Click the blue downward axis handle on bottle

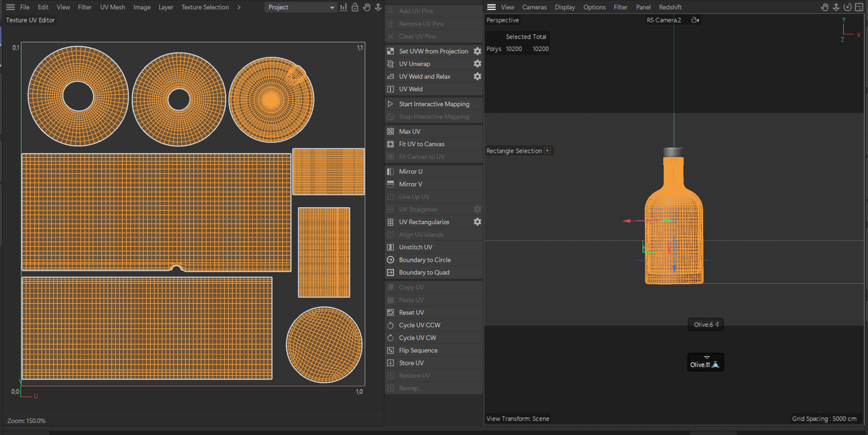point(674,268)
